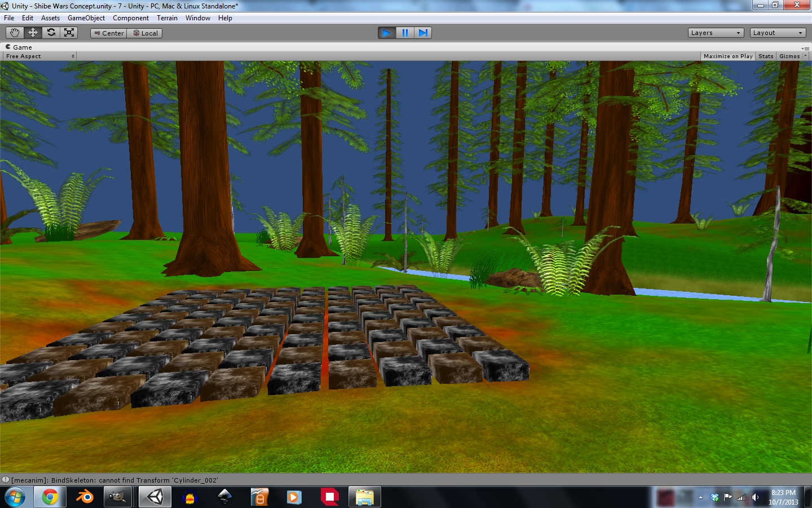Open the Help menu
812x508 pixels.
[x=225, y=18]
